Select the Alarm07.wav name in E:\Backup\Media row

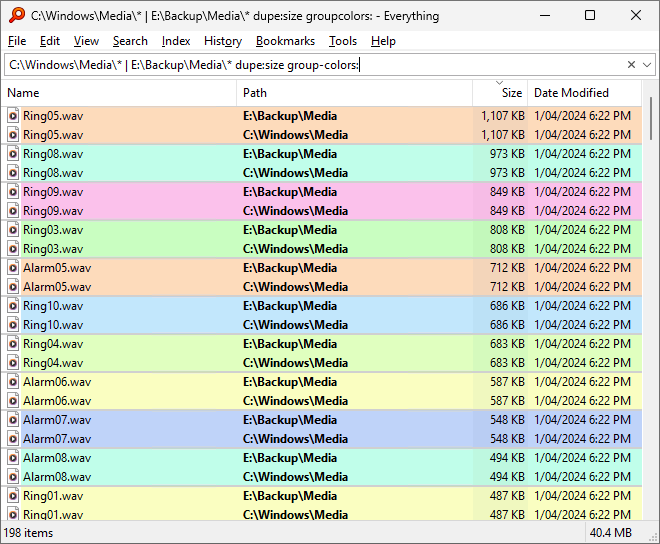57,420
